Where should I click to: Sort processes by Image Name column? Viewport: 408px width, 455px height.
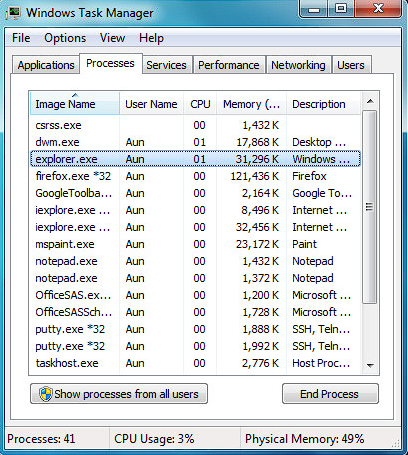click(x=75, y=104)
